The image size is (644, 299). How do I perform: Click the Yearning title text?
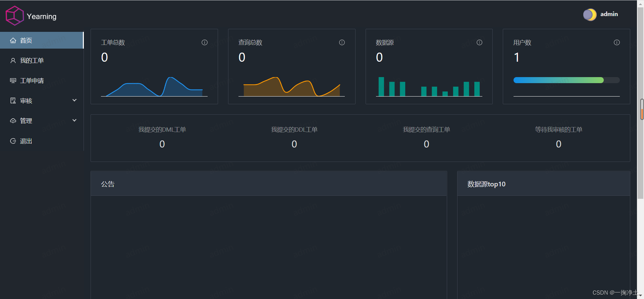tap(42, 16)
